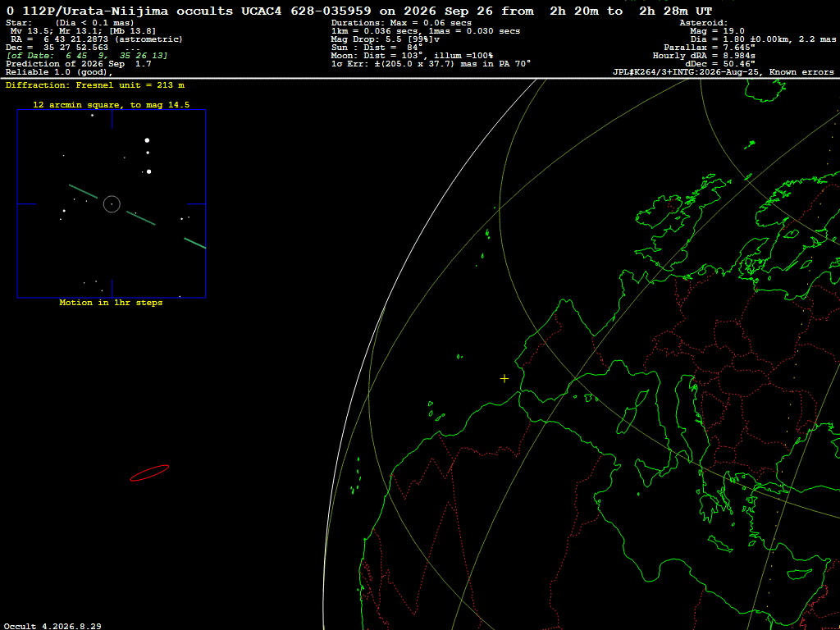This screenshot has width=840, height=630.
Task: Click the event title with UCAC4 628-035959
Action: click(x=359, y=11)
